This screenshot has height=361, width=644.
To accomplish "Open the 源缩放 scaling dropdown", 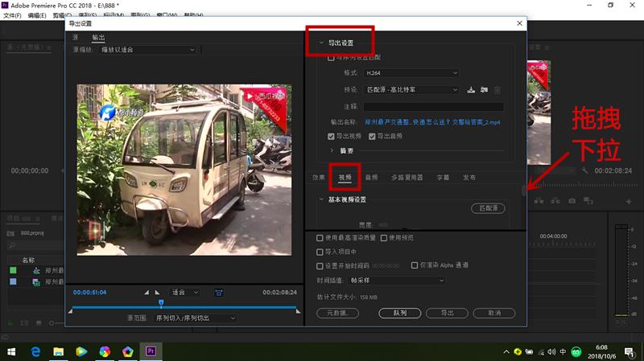I will tap(148, 50).
